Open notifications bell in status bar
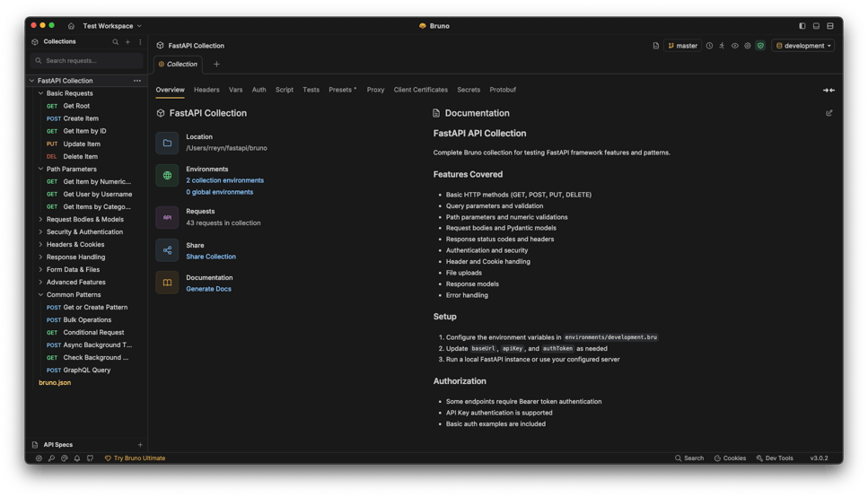The width and height of the screenshot is (868, 497). pyautogui.click(x=77, y=458)
